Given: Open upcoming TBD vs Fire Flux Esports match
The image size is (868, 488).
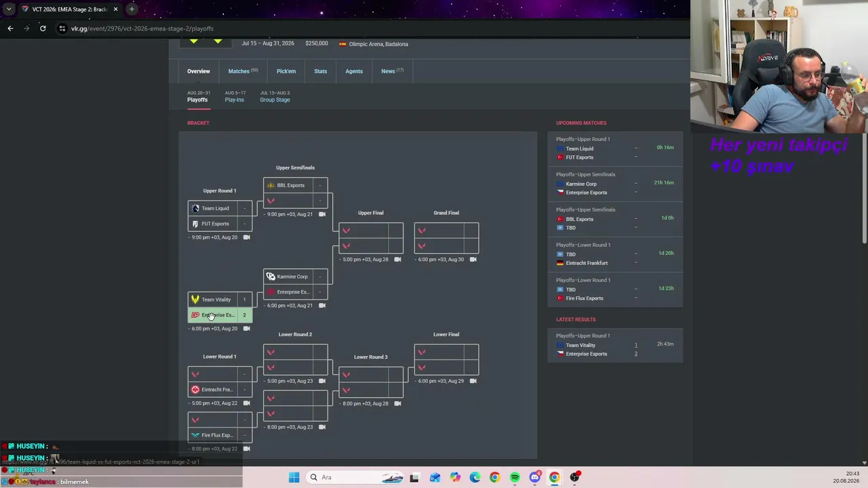Looking at the screenshot, I should (615, 289).
